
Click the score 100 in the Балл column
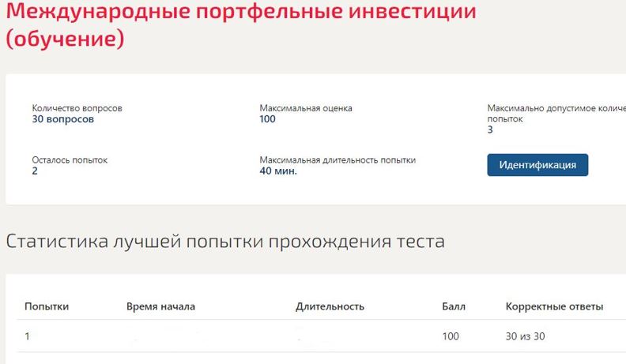tap(451, 336)
